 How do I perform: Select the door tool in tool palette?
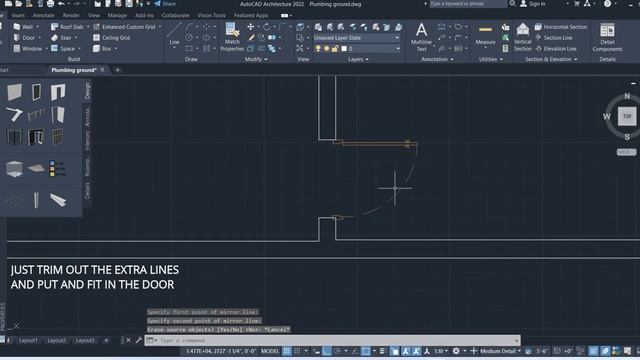pyautogui.click(x=36, y=92)
